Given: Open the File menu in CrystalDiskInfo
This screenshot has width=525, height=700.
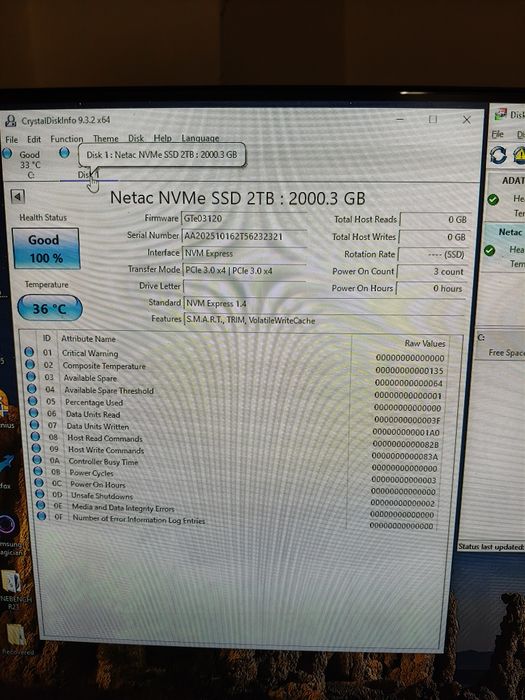Looking at the screenshot, I should tap(12, 139).
